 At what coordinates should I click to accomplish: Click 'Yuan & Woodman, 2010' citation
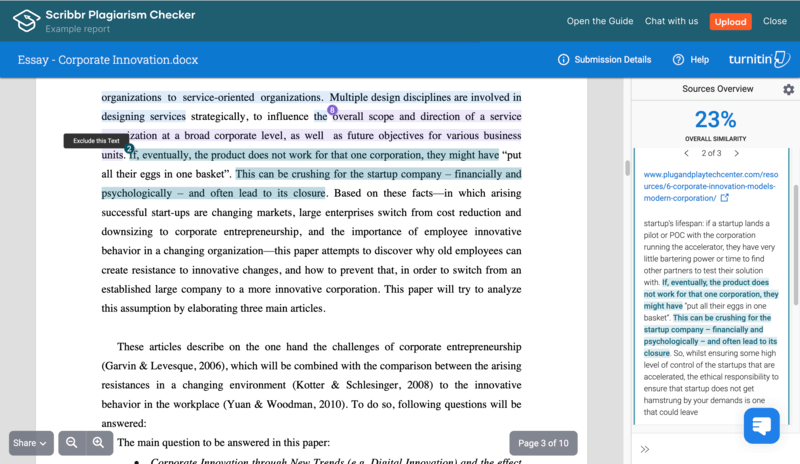tap(285, 404)
